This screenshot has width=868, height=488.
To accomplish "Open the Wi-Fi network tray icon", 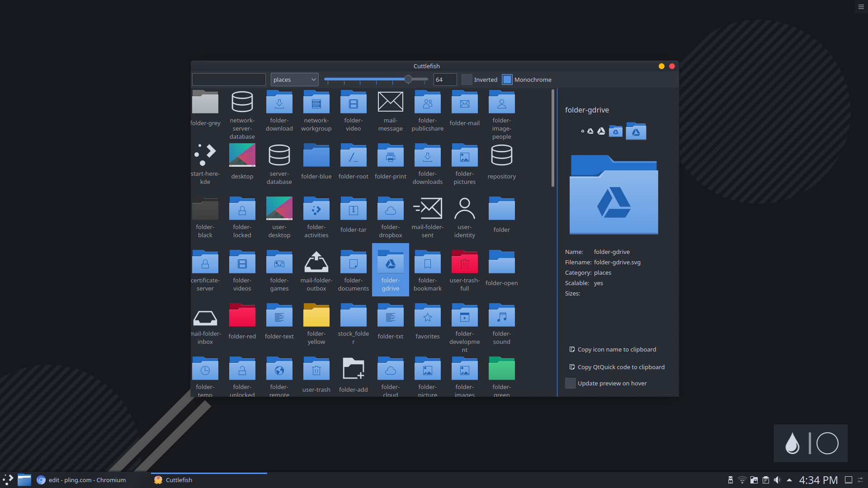I will pyautogui.click(x=742, y=480).
